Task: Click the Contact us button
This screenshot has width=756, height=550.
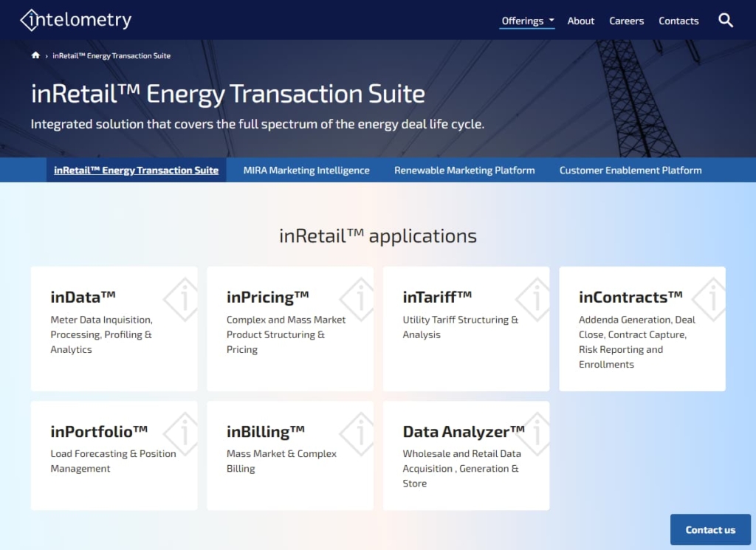Action: [x=710, y=530]
